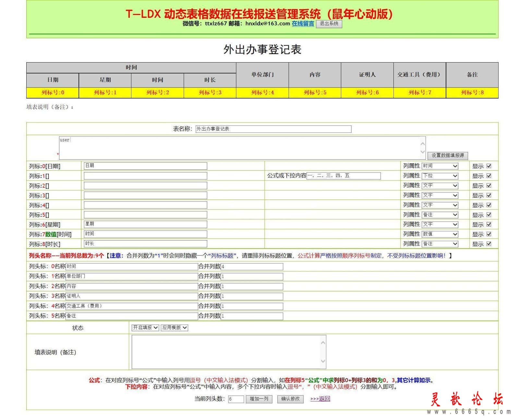Click the 外出办事登记表 page title

point(262,50)
